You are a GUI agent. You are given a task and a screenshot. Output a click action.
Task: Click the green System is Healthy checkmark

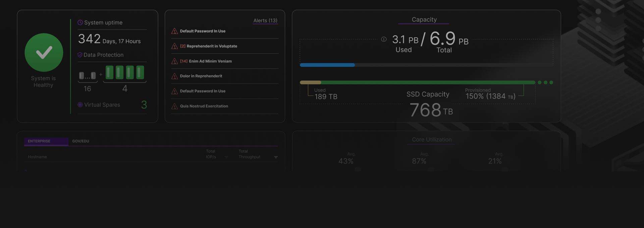[x=44, y=52]
